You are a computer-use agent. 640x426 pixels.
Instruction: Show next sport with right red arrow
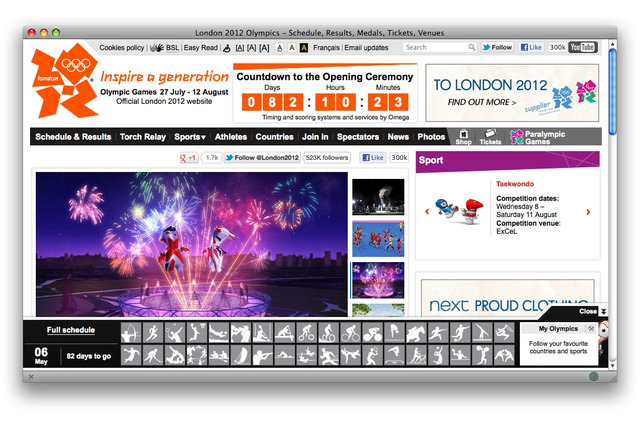[588, 212]
